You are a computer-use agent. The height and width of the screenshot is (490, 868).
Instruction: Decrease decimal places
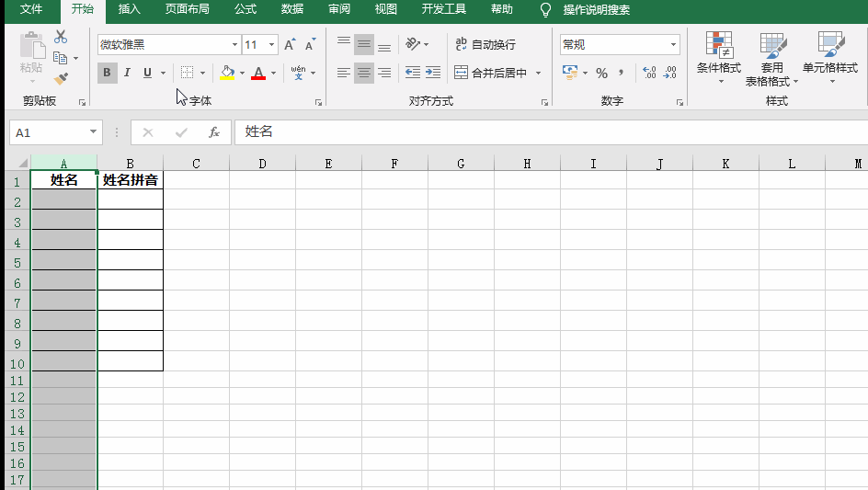tap(669, 73)
